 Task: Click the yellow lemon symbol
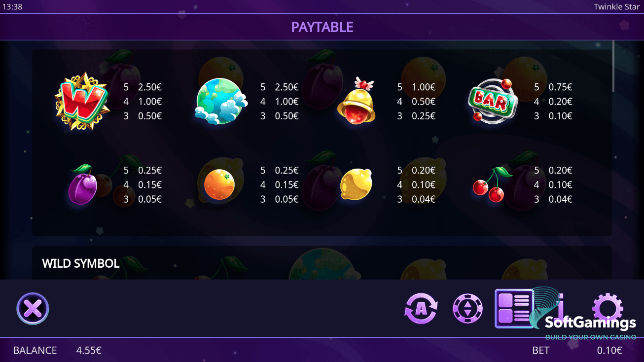pos(356,184)
